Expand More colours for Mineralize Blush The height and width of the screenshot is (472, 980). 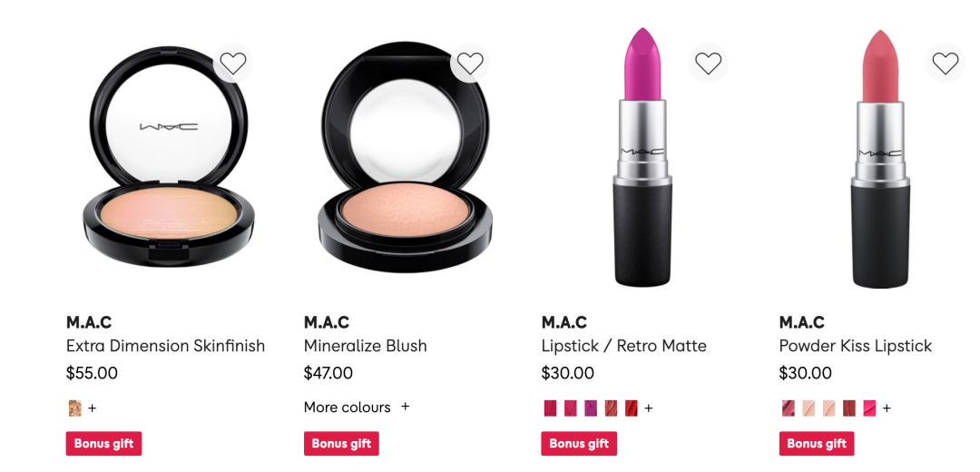click(x=357, y=407)
